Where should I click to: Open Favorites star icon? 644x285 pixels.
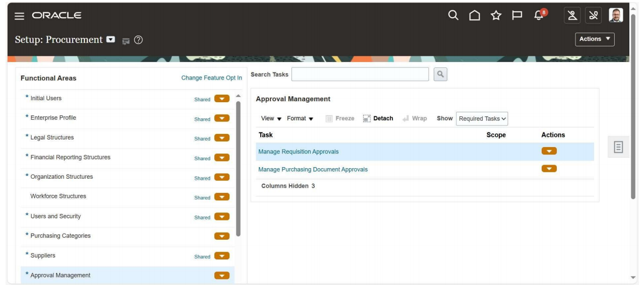(495, 16)
